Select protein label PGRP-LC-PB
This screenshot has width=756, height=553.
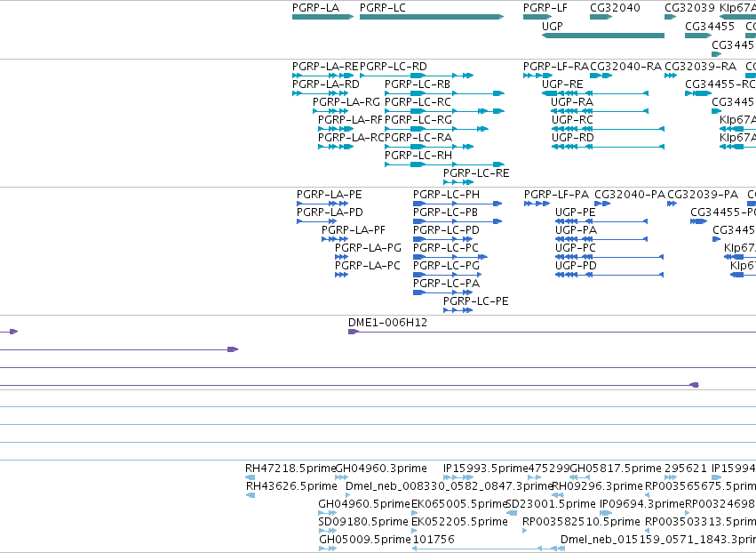tap(445, 212)
